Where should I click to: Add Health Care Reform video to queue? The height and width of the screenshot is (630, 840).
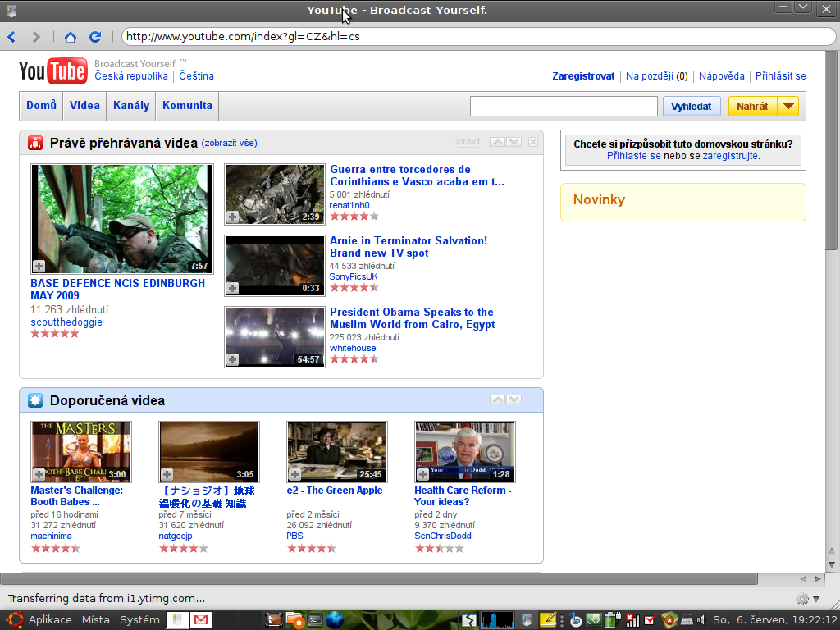(422, 474)
